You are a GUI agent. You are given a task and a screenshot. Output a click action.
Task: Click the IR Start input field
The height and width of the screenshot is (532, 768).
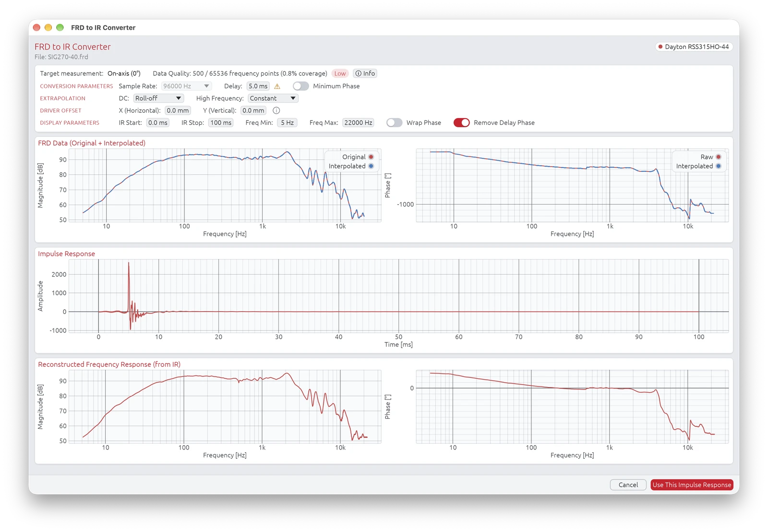tap(158, 123)
